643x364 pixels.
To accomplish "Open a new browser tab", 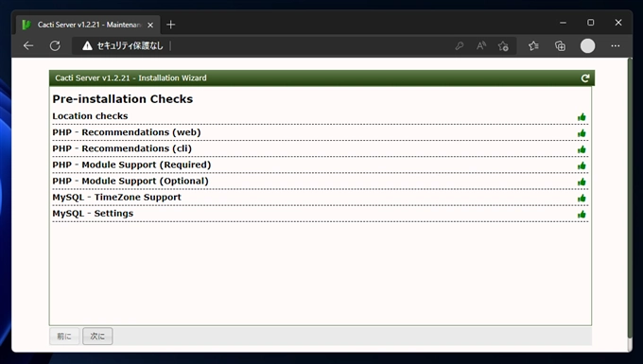I will pyautogui.click(x=171, y=25).
